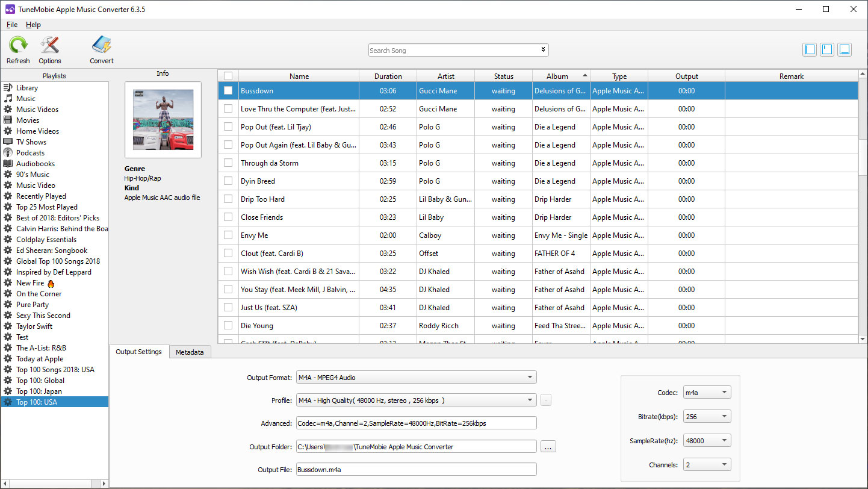Select the Home Videos playlist

click(37, 131)
